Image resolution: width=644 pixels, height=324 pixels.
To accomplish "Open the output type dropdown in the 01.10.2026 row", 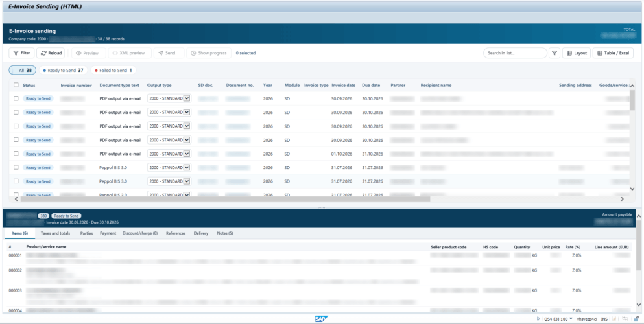I will tap(169, 154).
